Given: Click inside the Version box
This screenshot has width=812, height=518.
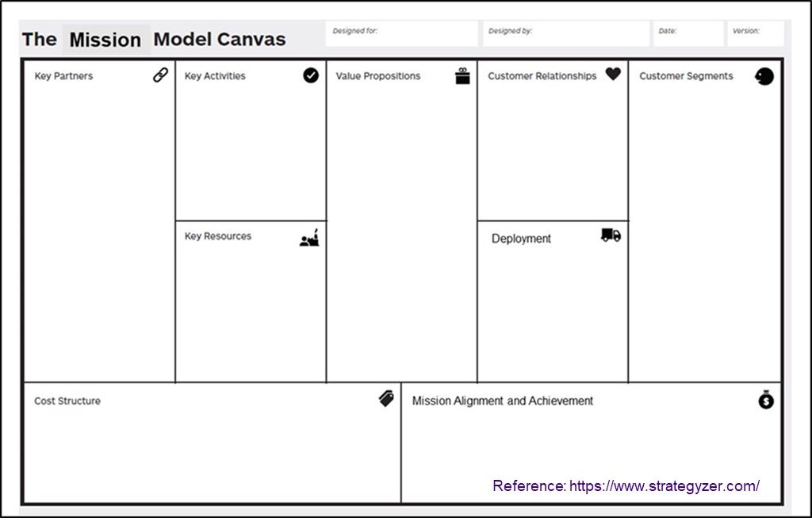Looking at the screenshot, I should click(756, 33).
